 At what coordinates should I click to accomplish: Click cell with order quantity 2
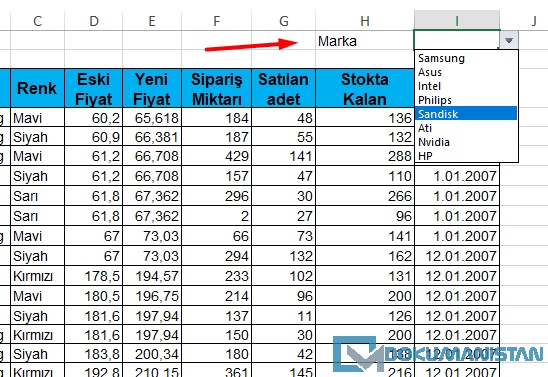click(217, 216)
